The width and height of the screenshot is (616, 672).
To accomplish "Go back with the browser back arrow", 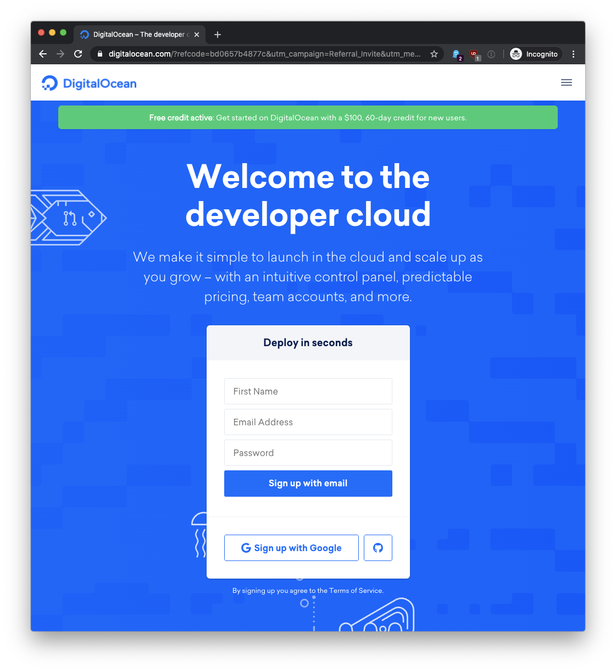I will [x=43, y=54].
